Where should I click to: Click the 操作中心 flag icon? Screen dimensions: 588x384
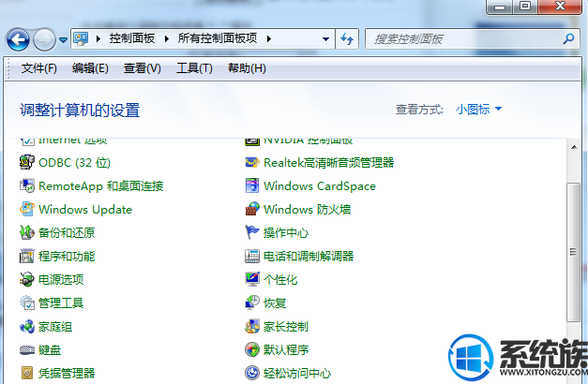(252, 232)
